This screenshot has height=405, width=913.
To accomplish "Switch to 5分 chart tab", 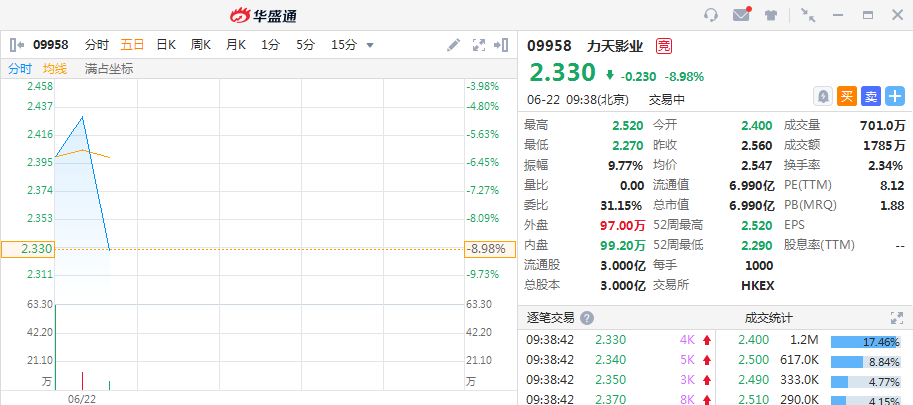I will pos(305,45).
